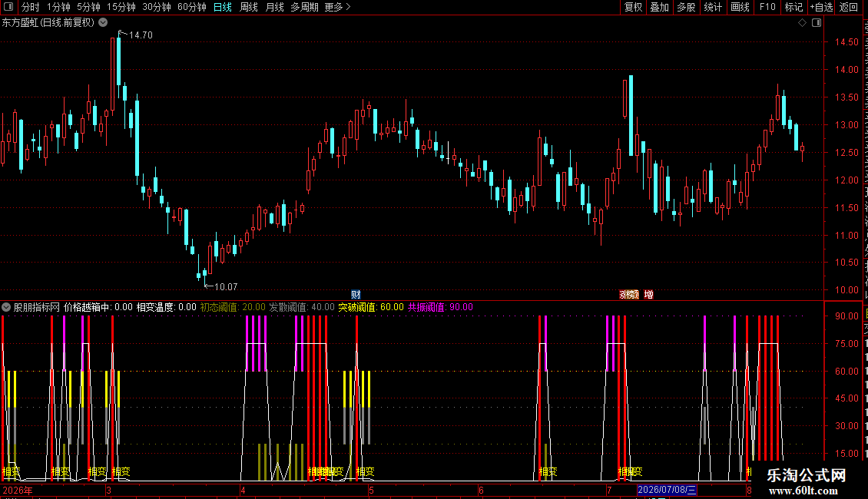The width and height of the screenshot is (868, 499).
Task: Click 初态阈值: 20.00 label
Action: pyautogui.click(x=233, y=307)
